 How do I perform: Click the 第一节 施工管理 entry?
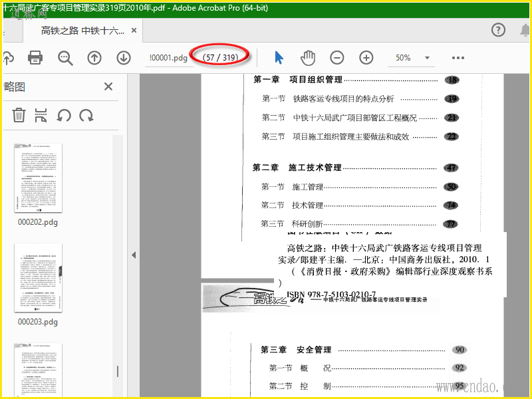point(292,187)
